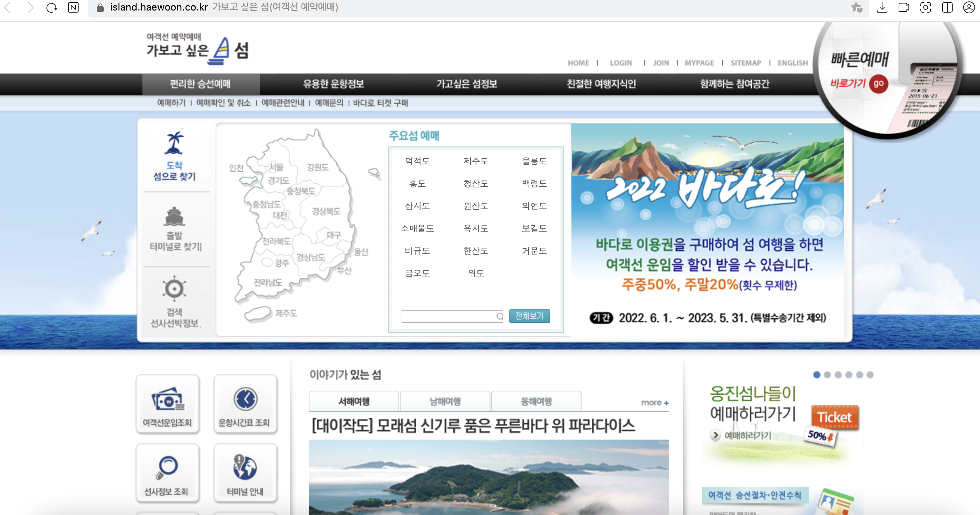Open the 유용한 운항정보 nav menu
The image size is (980, 515).
333,84
